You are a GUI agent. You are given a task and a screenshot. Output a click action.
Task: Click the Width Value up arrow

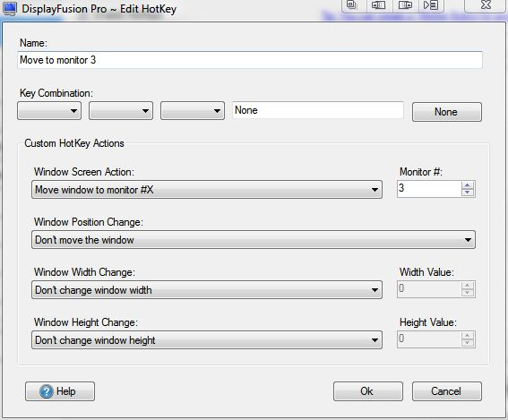[467, 286]
